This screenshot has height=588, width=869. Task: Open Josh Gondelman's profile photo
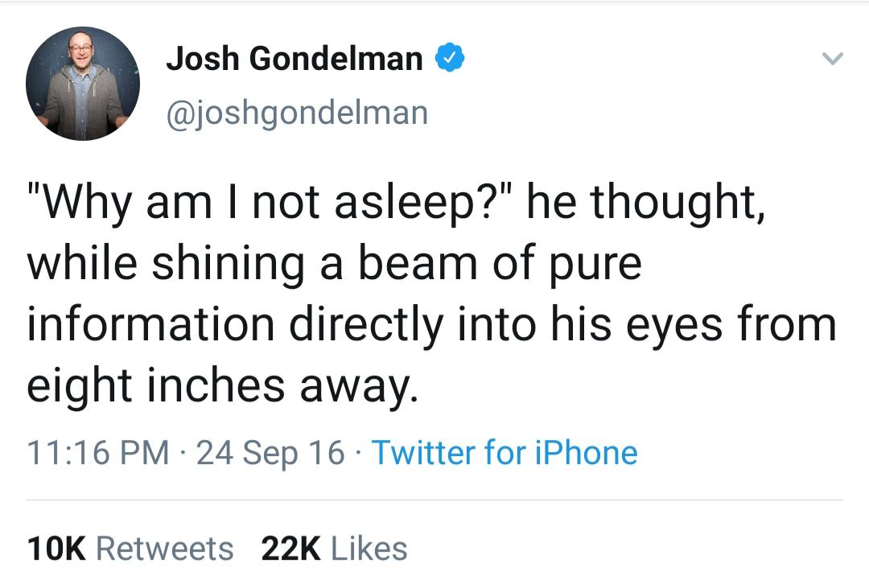click(x=83, y=83)
